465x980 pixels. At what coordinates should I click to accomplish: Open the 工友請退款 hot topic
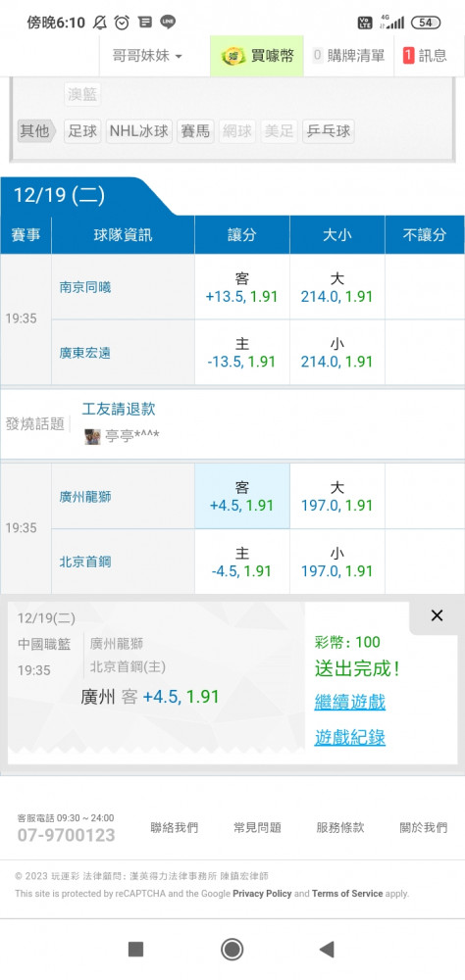pos(119,410)
